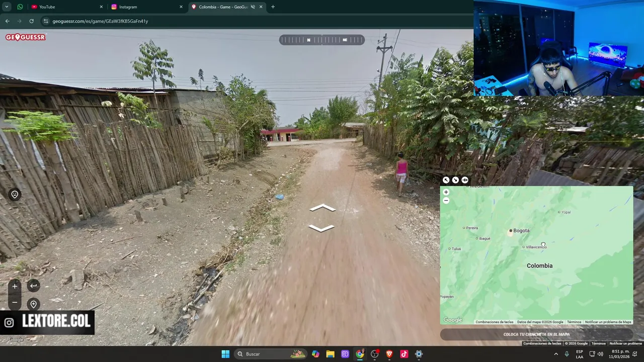644x362 pixels.
Task: Close the Instagram tab
Action: click(181, 7)
